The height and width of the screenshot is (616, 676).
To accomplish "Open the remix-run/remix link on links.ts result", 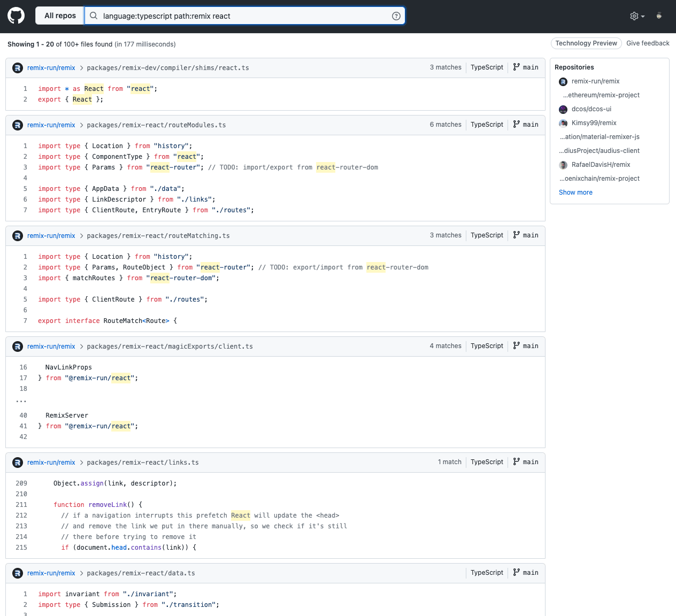I will pos(51,463).
